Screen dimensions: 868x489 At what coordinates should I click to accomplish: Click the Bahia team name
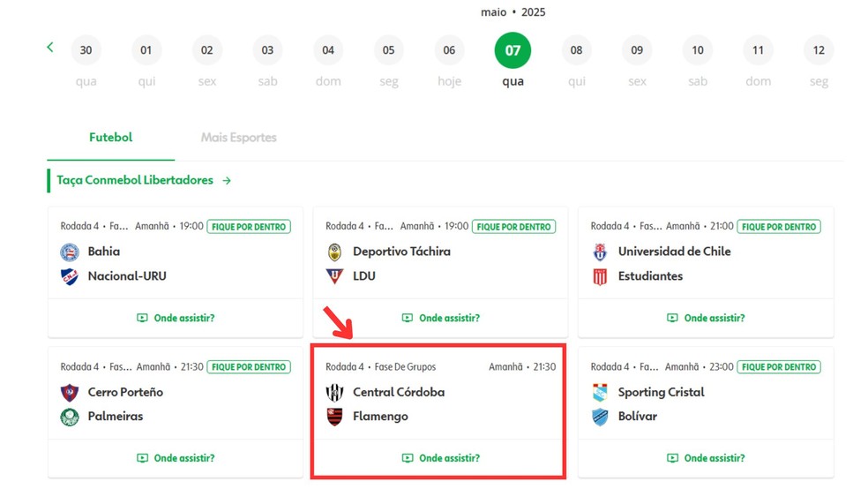point(103,252)
